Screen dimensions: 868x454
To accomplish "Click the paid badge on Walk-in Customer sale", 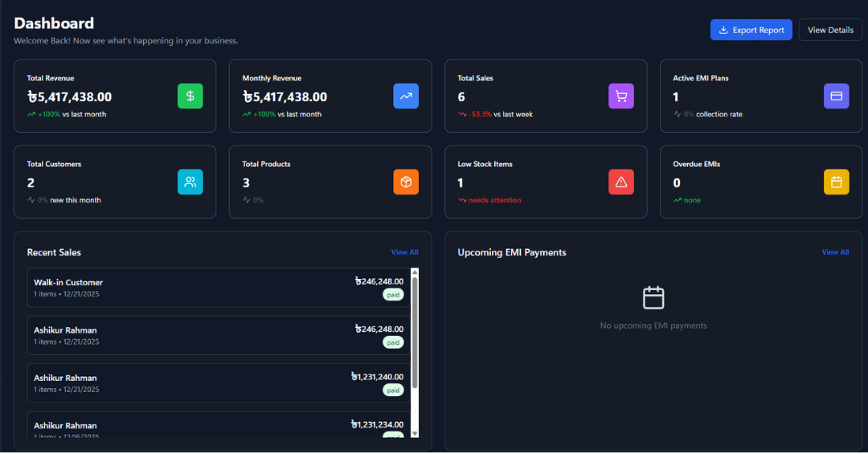I will click(x=393, y=295).
